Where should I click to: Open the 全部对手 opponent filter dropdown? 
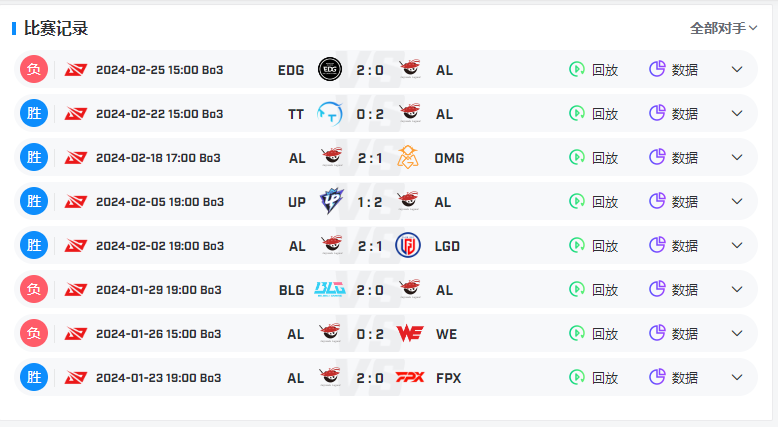coord(723,28)
